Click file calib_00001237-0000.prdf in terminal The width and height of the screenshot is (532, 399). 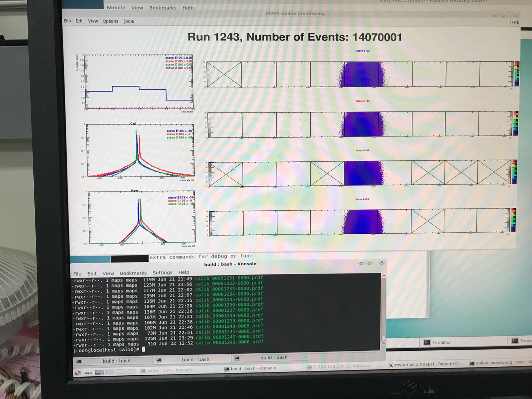tap(229, 310)
